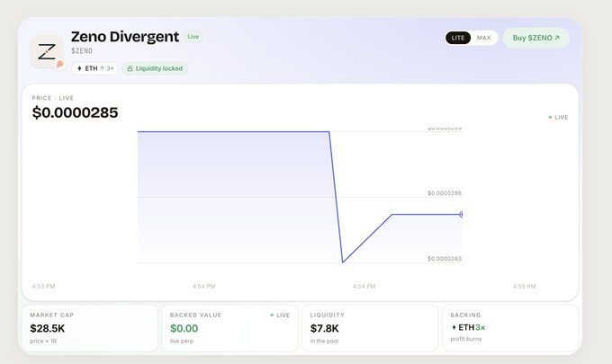Click the $ZENO ticker text
This screenshot has width=612, height=364.
(x=82, y=50)
